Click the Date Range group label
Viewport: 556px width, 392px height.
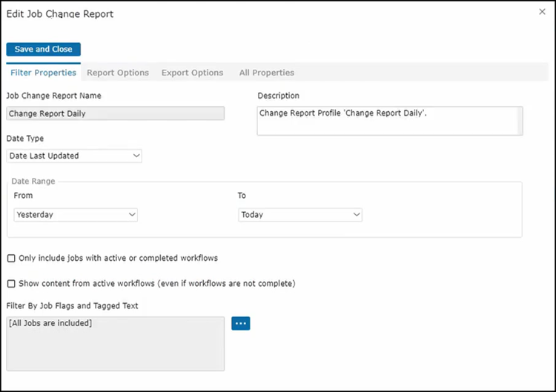coord(34,181)
